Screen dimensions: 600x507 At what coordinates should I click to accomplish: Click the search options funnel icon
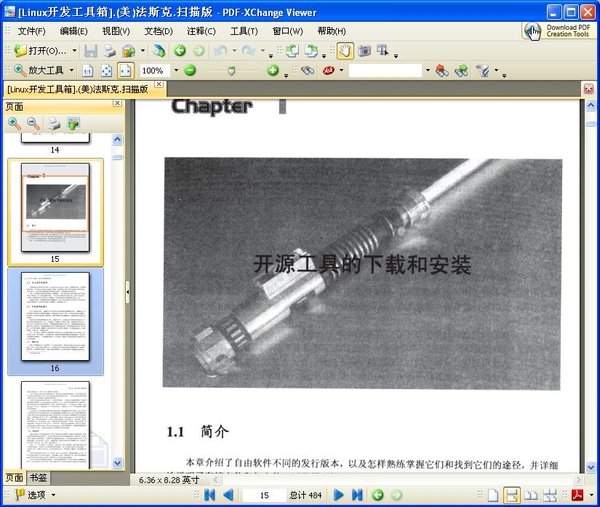483,71
